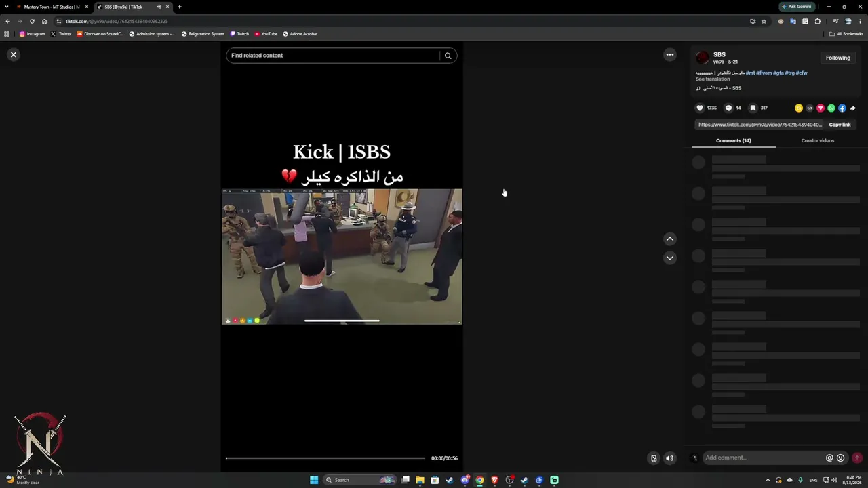Viewport: 868px width, 488px height.
Task: Share via the red send-to-friends icon
Action: 821,108
